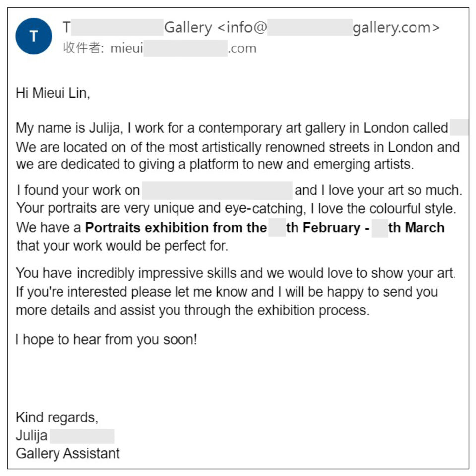Click "that your work would be perfect for."
This screenshot has height=476, width=476.
(x=122, y=246)
